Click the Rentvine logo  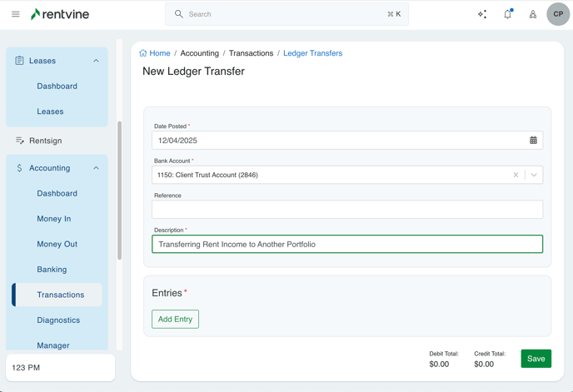60,14
